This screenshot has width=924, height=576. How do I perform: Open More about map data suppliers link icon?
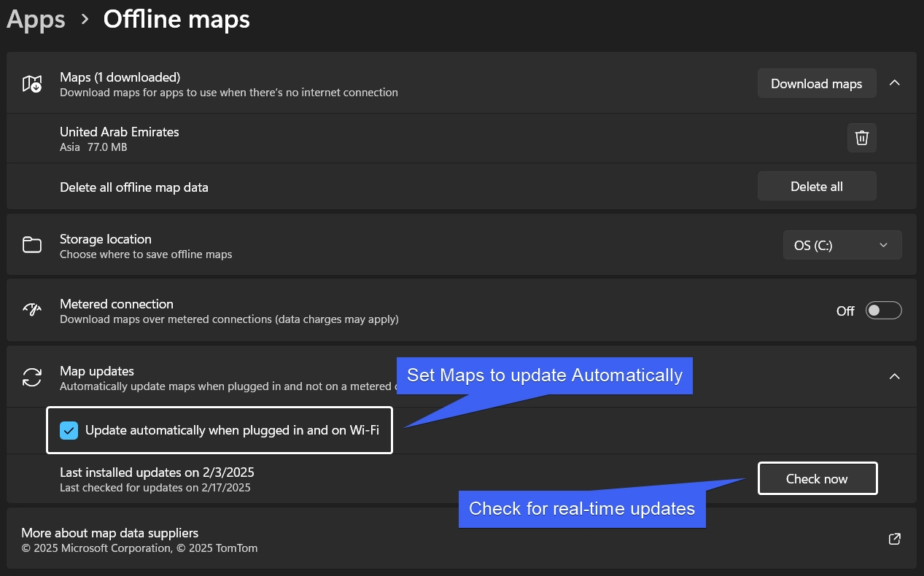click(x=895, y=540)
